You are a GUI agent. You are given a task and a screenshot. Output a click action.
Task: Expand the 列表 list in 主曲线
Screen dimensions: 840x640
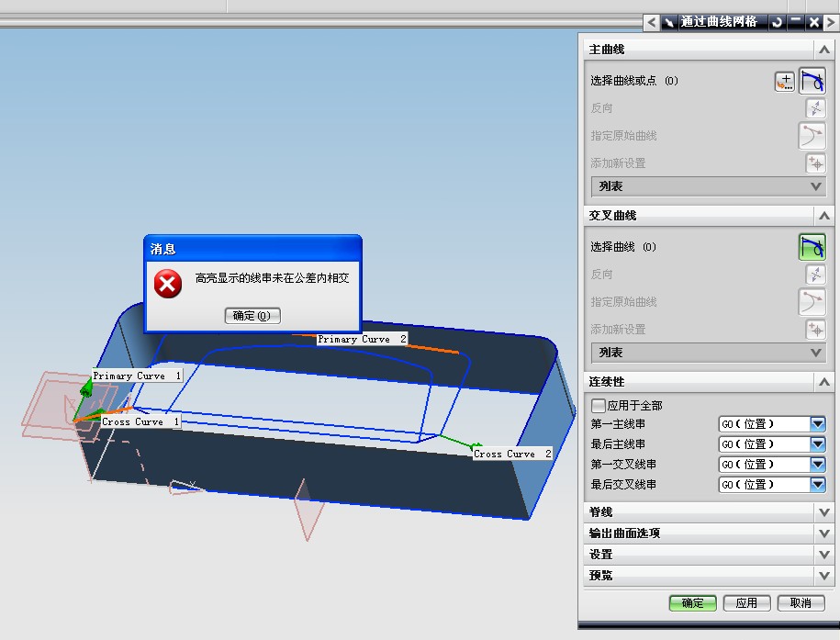coord(707,186)
